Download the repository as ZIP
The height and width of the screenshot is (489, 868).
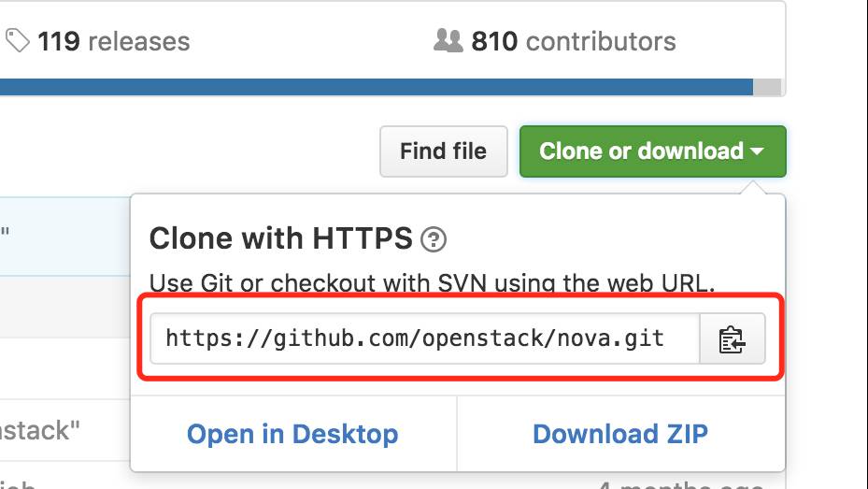(x=620, y=434)
